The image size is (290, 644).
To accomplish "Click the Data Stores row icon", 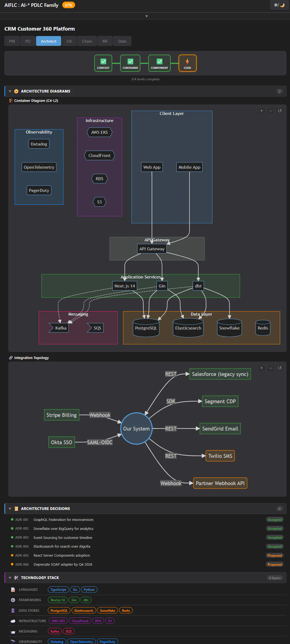I will tap(13, 610).
